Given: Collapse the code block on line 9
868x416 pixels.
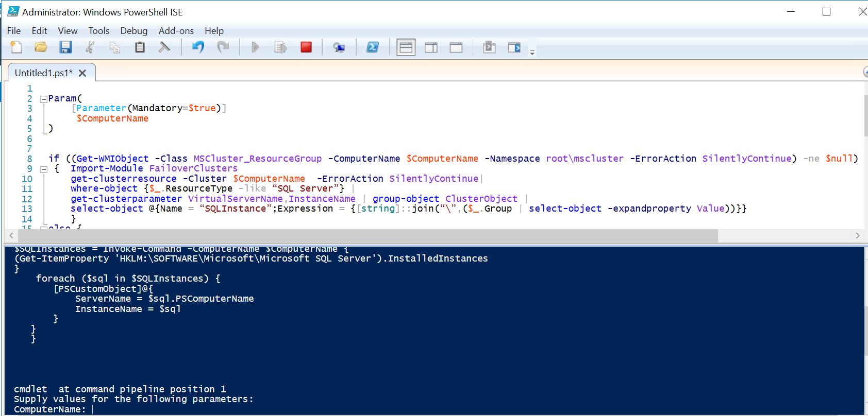Looking at the screenshot, I should coord(43,169).
